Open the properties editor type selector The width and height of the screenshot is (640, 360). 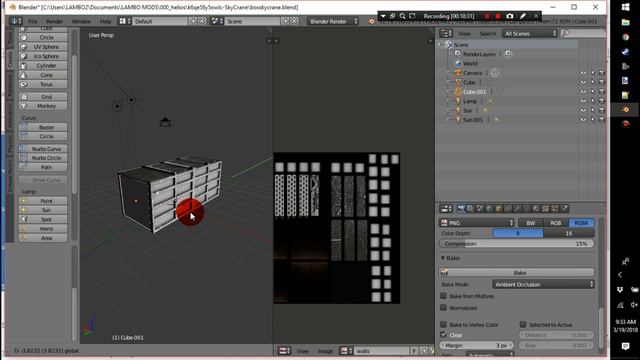tap(446, 209)
